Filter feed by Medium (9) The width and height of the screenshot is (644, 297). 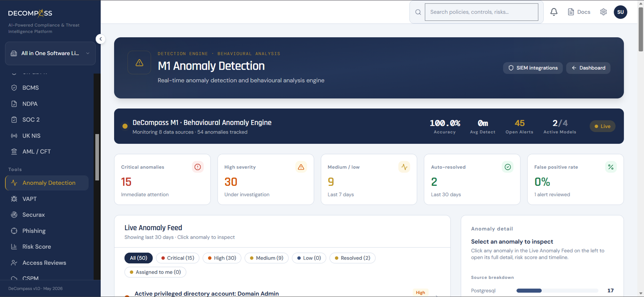click(267, 258)
